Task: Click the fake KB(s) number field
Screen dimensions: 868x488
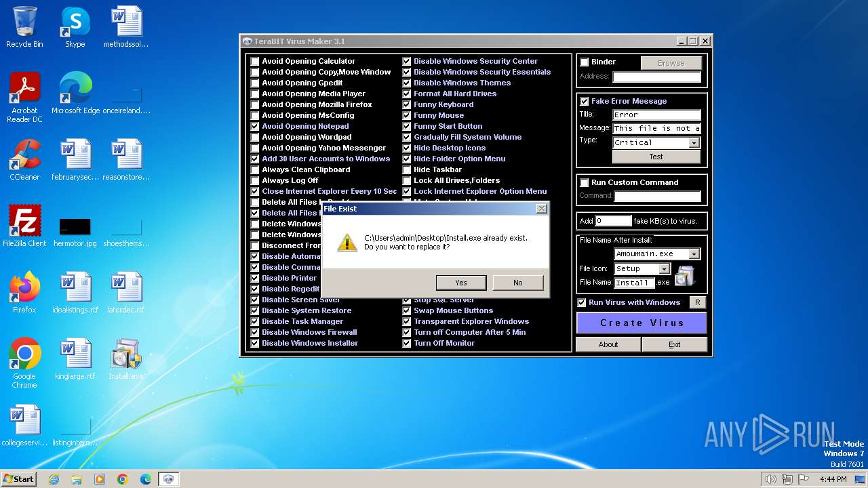Action: tap(614, 221)
